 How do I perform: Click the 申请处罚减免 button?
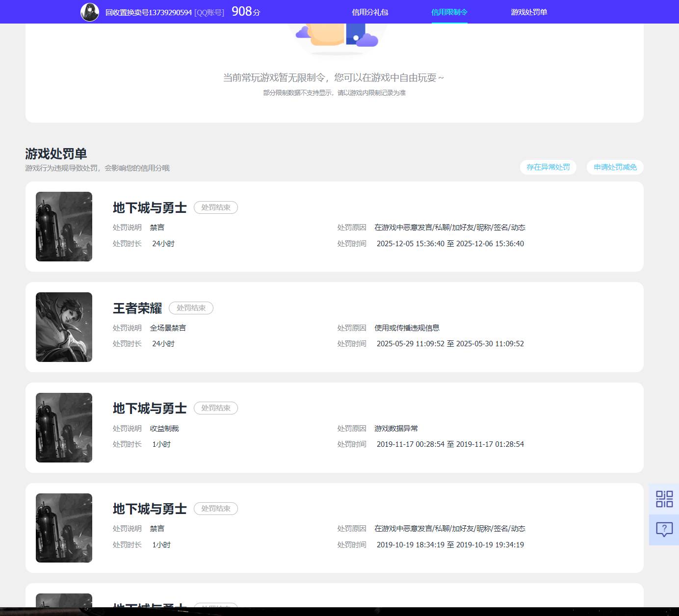tap(615, 167)
